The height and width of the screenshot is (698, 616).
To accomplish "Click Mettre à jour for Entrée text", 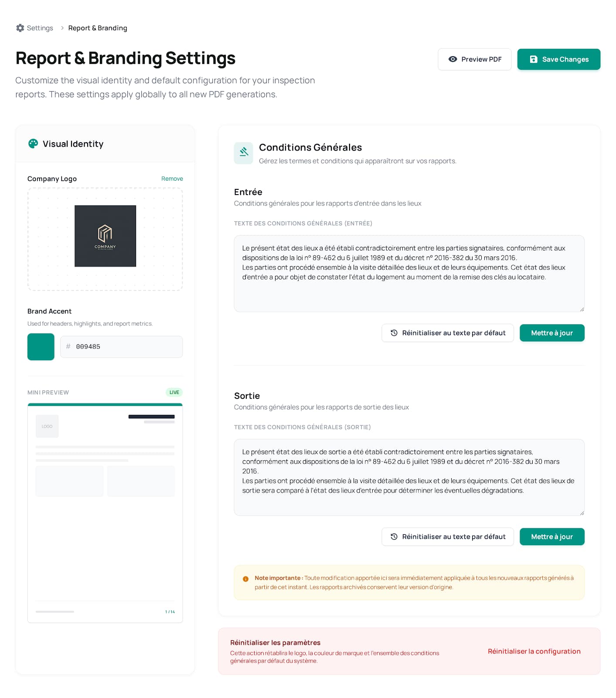I will [x=552, y=333].
